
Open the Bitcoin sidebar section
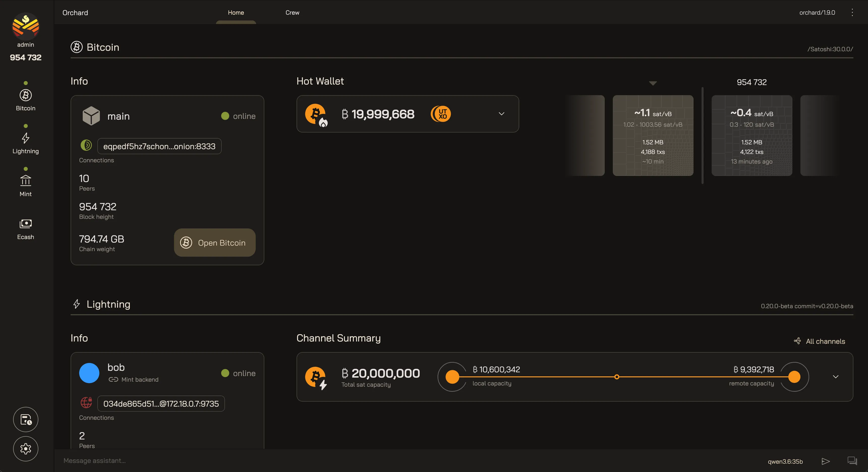click(26, 100)
